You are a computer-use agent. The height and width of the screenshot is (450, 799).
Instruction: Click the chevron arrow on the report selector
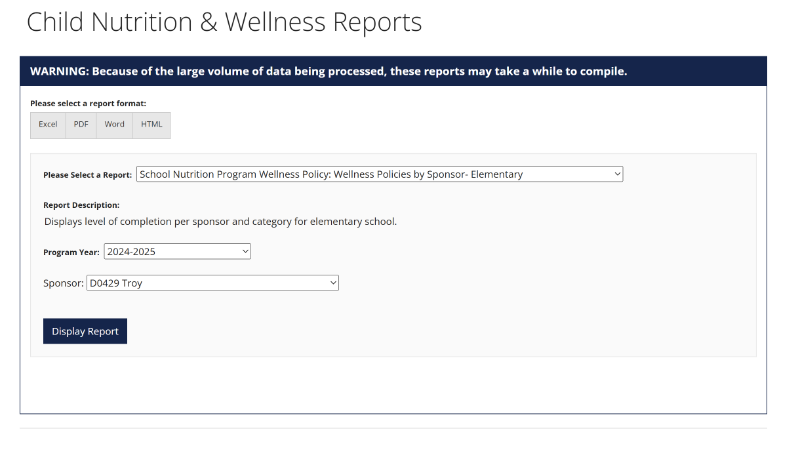point(616,174)
